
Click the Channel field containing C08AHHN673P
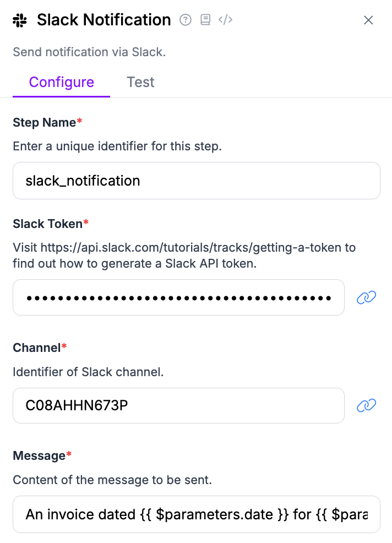tap(178, 406)
